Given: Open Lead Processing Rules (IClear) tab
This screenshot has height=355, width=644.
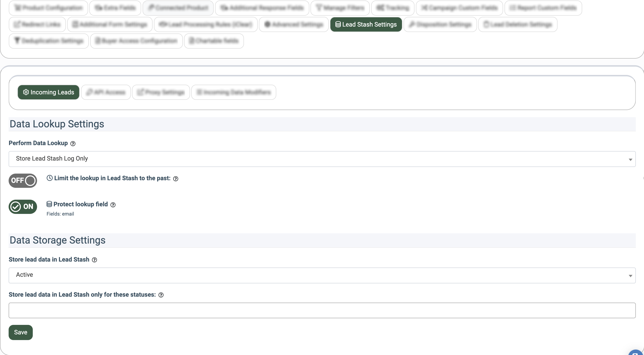Looking at the screenshot, I should coord(206,24).
